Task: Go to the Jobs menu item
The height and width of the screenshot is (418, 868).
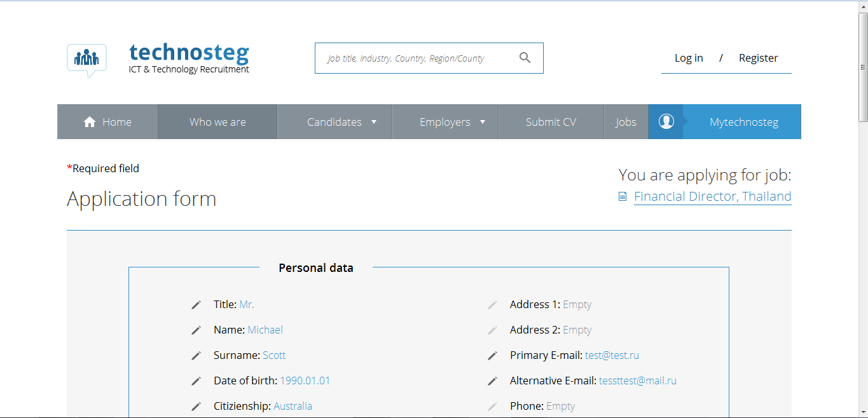Action: 626,122
